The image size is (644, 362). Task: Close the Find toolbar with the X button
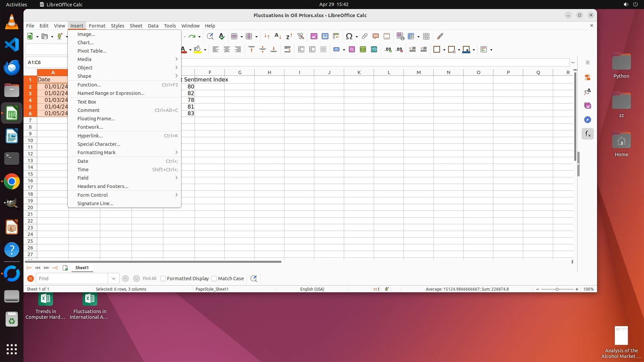click(x=30, y=279)
